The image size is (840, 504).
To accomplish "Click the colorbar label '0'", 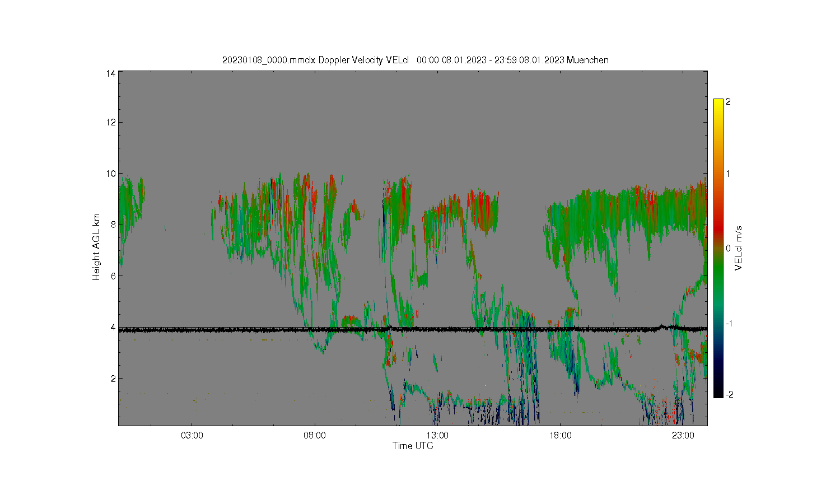I will (728, 248).
